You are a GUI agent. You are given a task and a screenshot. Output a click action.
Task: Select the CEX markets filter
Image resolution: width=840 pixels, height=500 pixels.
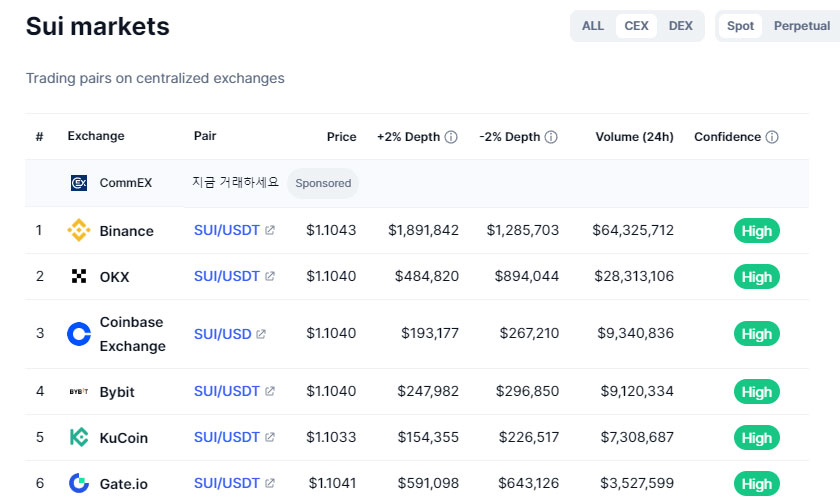tap(636, 26)
